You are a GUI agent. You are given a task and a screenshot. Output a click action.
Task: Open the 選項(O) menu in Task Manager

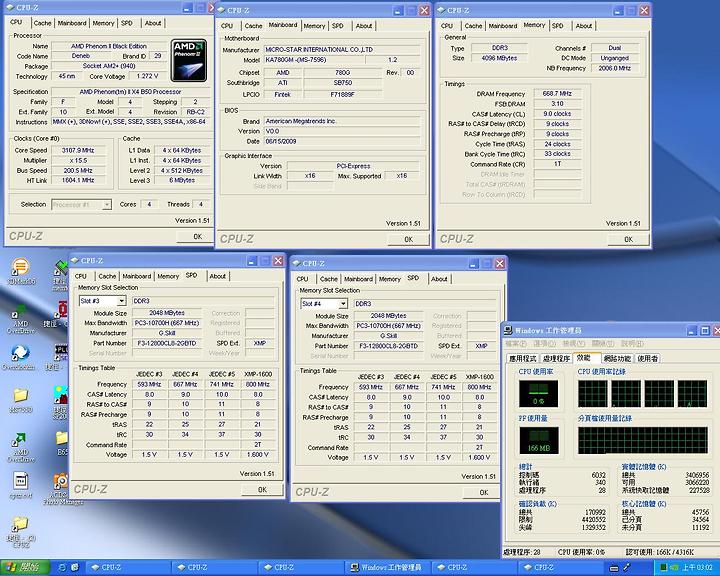(544, 344)
